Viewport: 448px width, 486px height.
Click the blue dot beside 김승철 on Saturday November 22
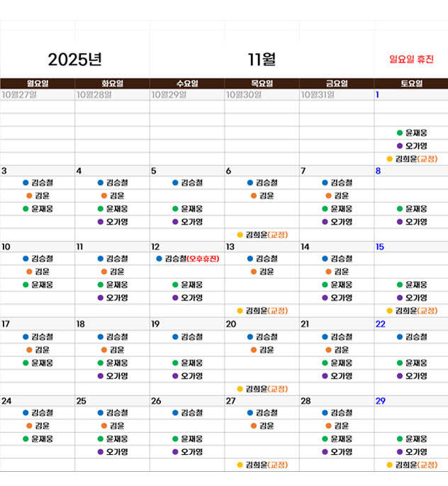[x=400, y=337]
